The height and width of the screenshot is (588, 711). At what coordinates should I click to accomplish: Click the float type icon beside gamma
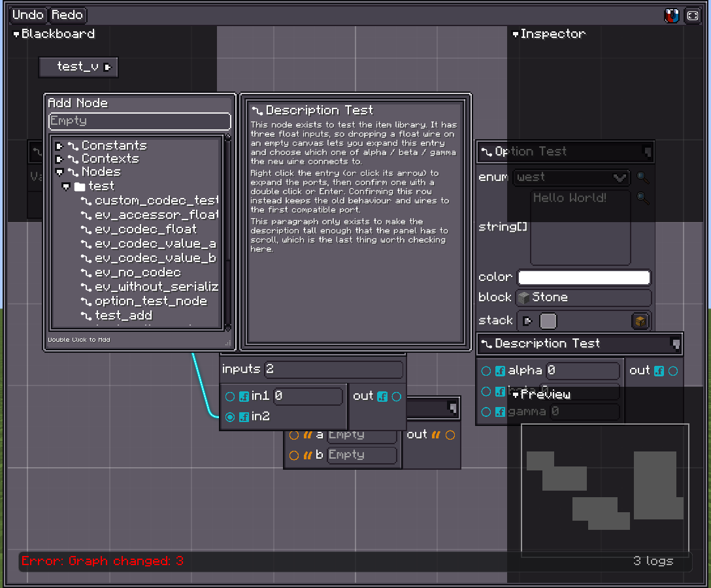pyautogui.click(x=500, y=412)
